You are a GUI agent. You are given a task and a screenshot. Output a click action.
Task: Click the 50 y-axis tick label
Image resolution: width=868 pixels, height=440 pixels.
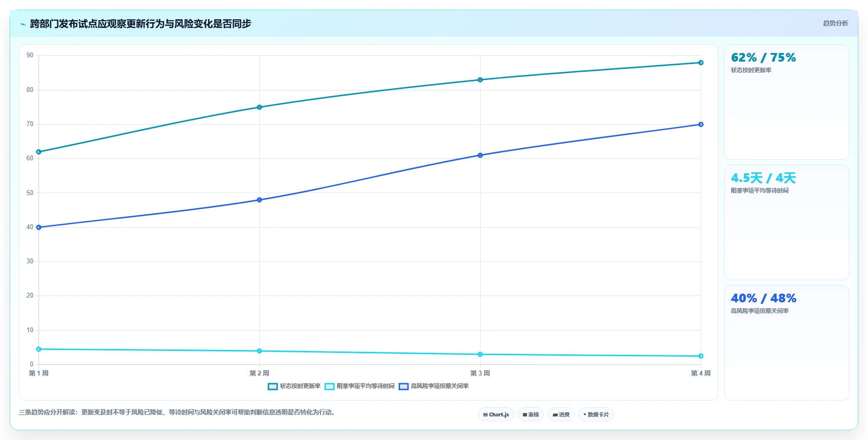click(x=30, y=193)
